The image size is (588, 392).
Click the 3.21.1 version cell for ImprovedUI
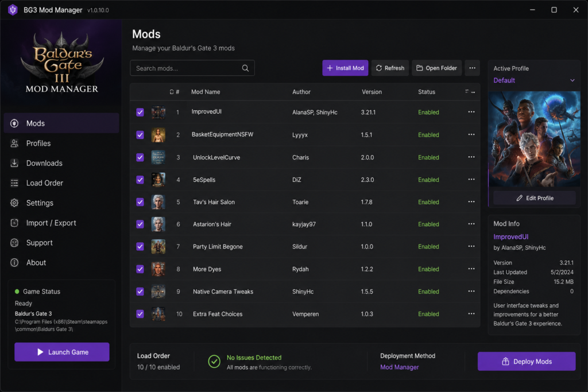click(x=368, y=112)
